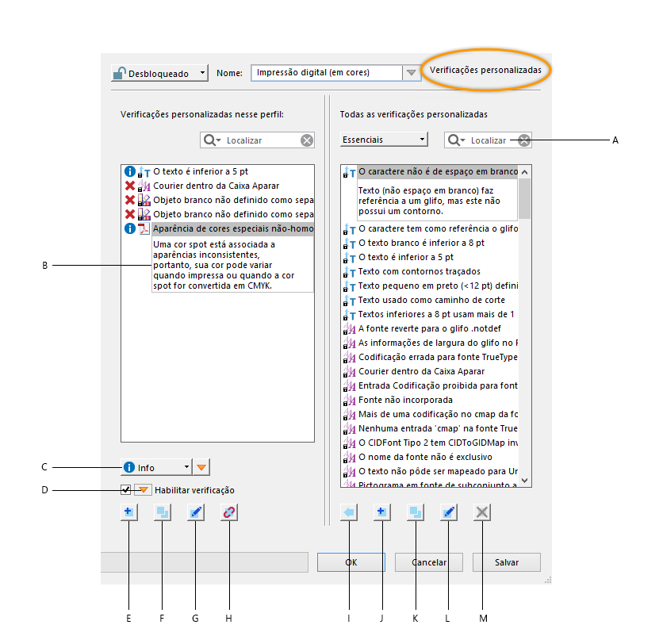Select 'O texto é inferior a 5 pt' in the all-checks list
659x644 pixels.
click(430, 257)
